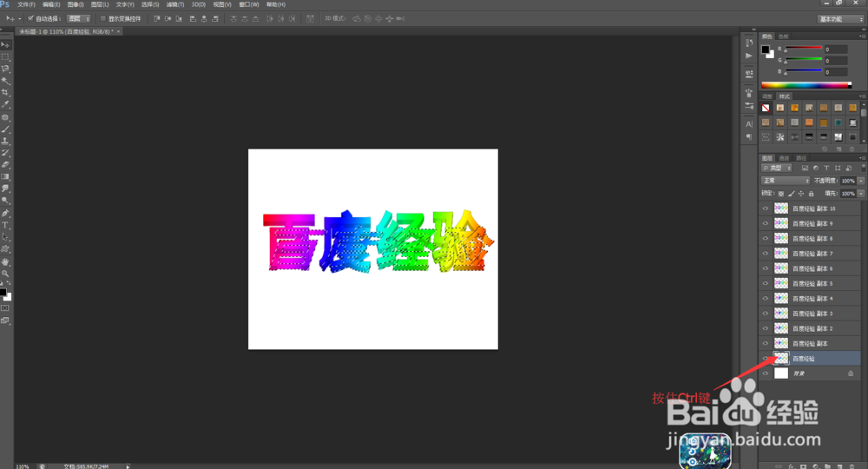Open the Paragraph panel icon
The width and height of the screenshot is (868, 469).
[x=749, y=136]
